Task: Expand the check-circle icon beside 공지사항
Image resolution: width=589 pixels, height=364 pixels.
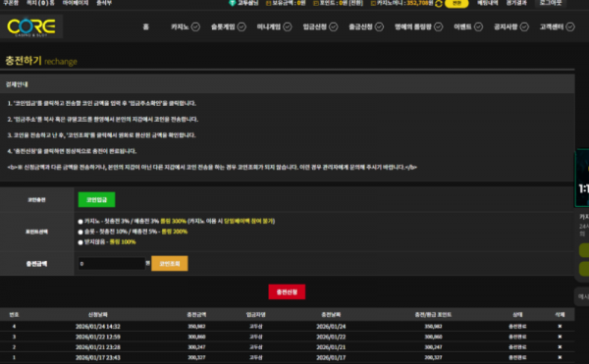Action: (524, 26)
